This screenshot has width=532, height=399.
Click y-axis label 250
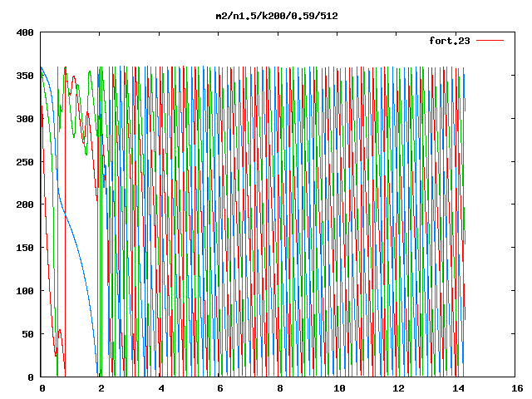point(25,162)
